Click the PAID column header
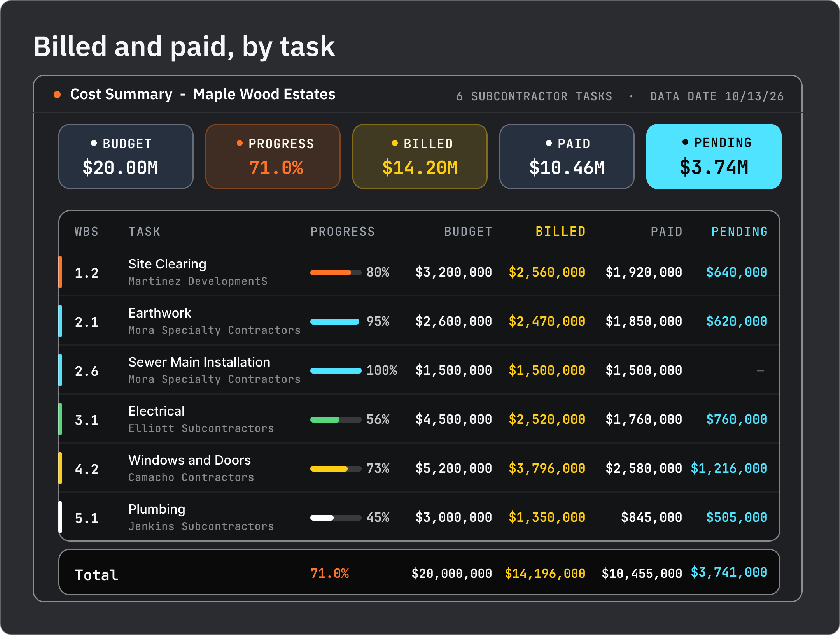The height and width of the screenshot is (635, 840). 667,232
